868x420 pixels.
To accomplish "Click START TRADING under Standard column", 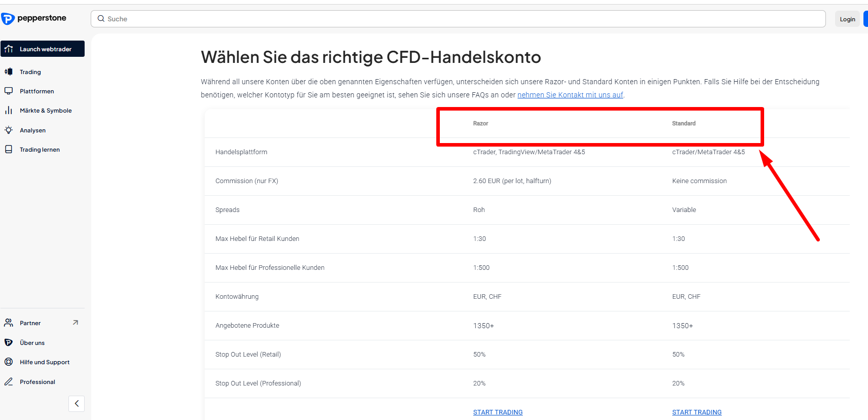I will [x=697, y=412].
